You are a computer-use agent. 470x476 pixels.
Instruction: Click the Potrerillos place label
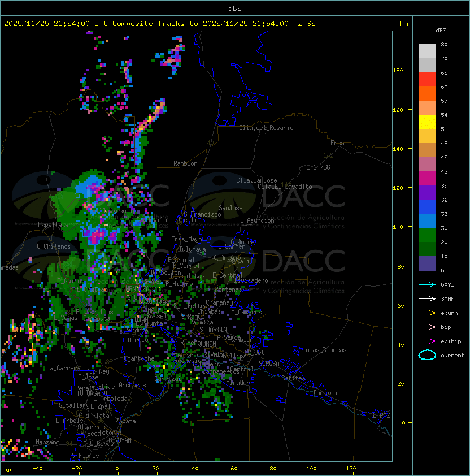pos(94,312)
